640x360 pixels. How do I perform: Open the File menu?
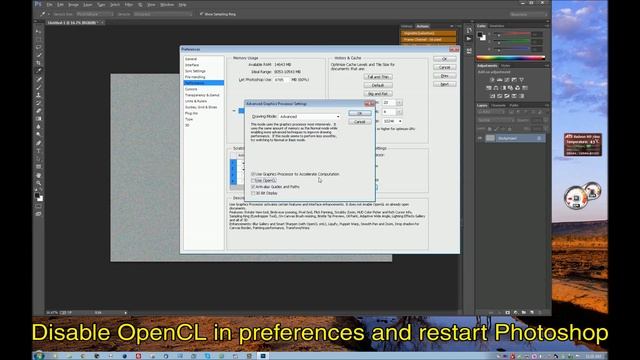49,4
